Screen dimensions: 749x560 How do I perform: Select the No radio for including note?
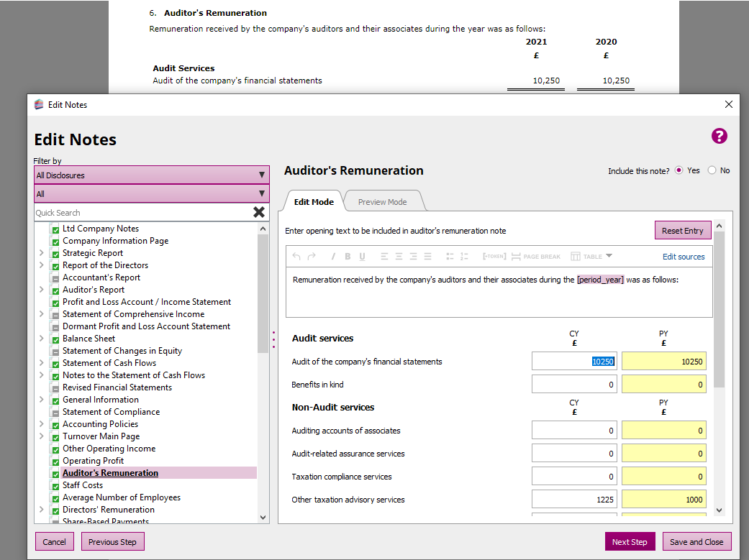pyautogui.click(x=712, y=170)
